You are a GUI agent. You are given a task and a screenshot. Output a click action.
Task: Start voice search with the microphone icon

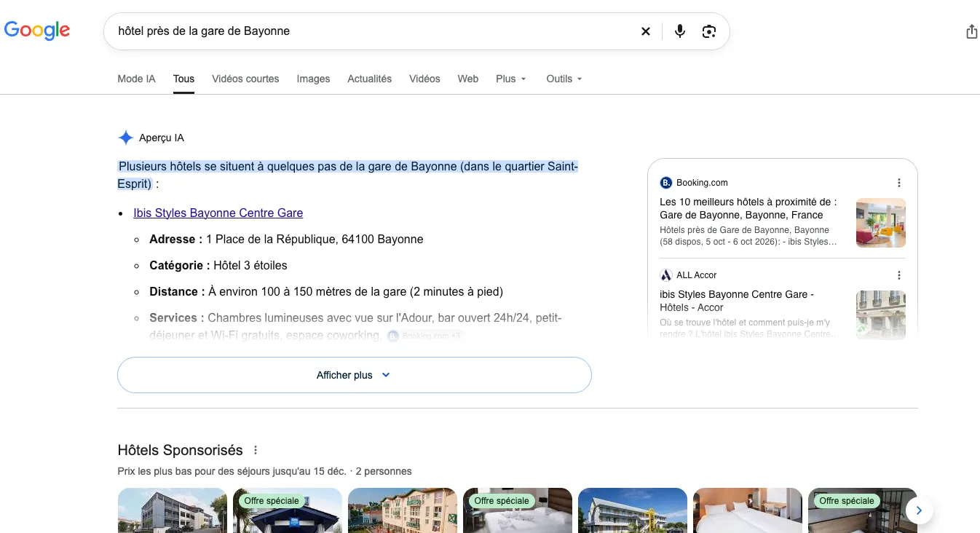(x=680, y=31)
